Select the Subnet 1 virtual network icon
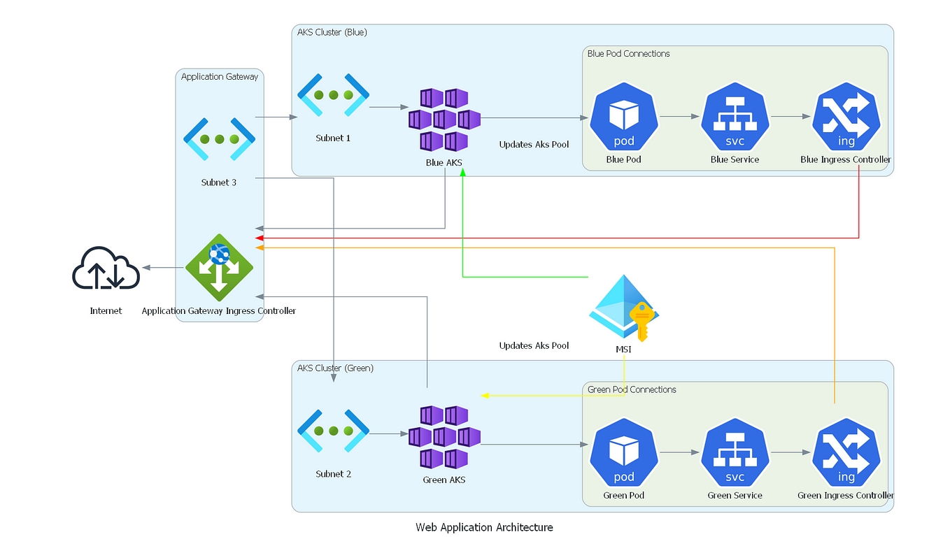 [x=333, y=94]
